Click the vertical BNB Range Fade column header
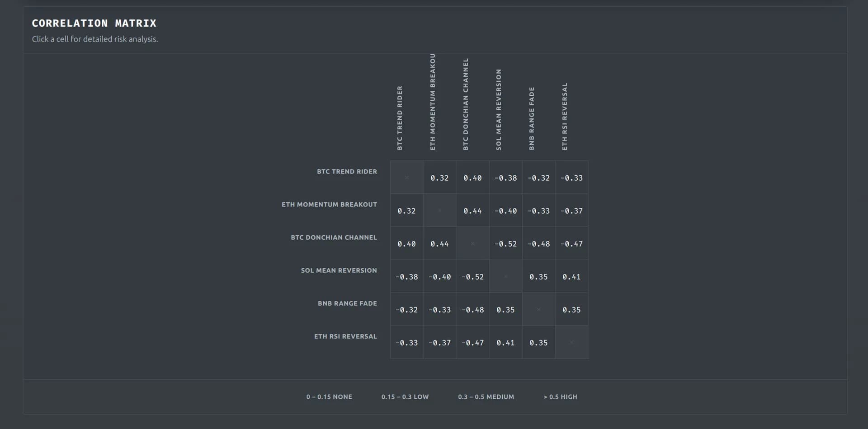The image size is (868, 429). (532, 118)
